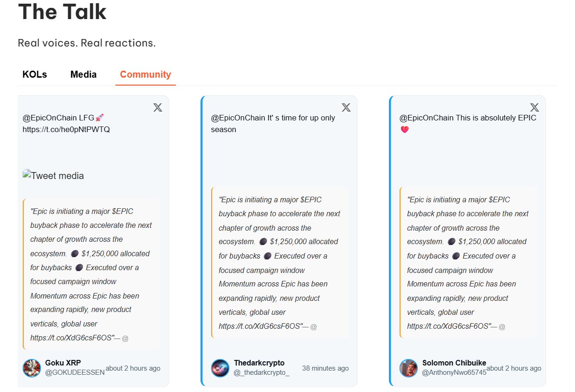Click the "38 minutes ago" timestamp
This screenshot has height=392, width=575.
point(325,368)
